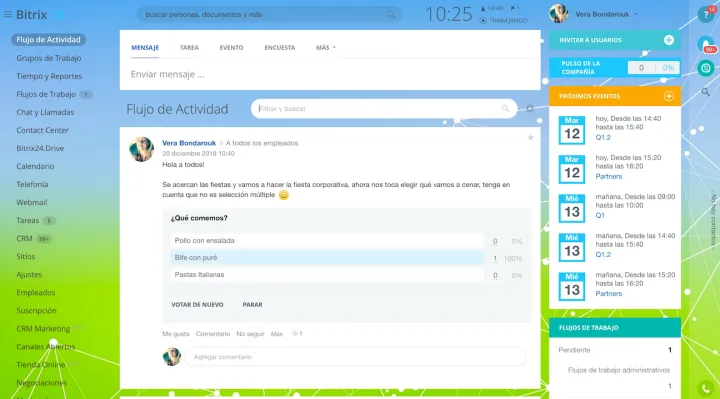Open Calendario in the left menu
The height and width of the screenshot is (399, 720).
(x=35, y=166)
